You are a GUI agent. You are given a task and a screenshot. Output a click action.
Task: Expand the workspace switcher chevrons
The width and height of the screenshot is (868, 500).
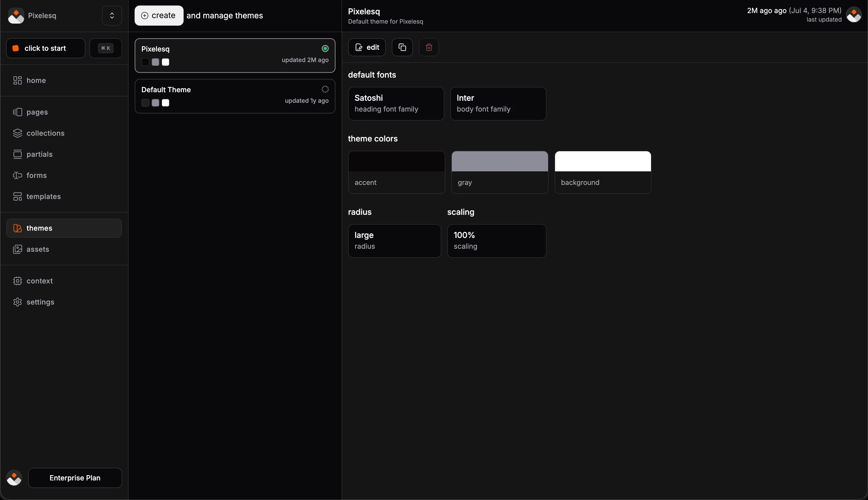(112, 16)
